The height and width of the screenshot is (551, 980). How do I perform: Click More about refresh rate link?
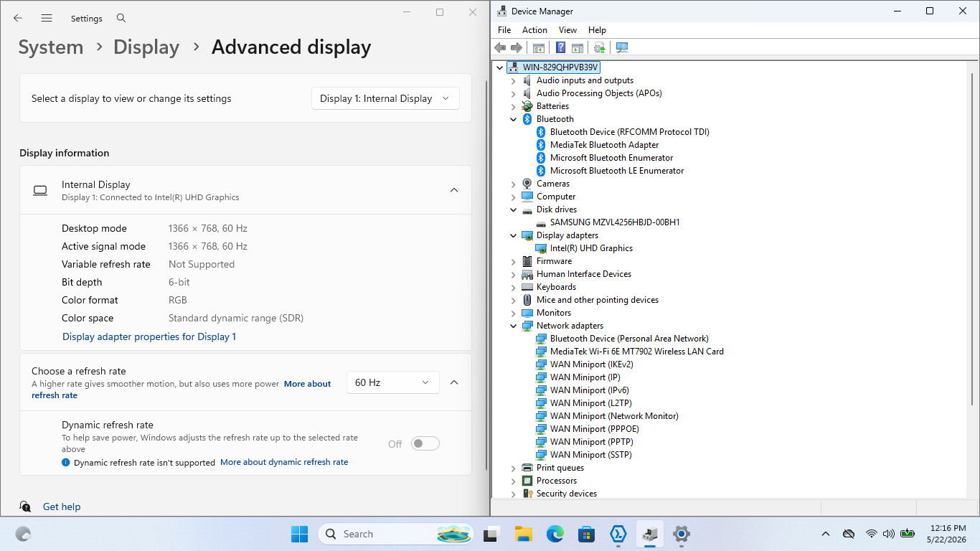tap(181, 390)
